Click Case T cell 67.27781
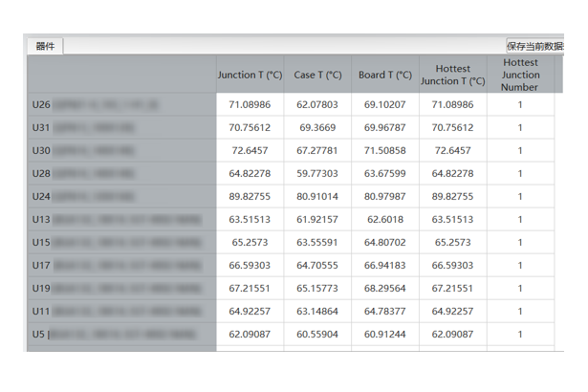This screenshot has width=588, height=392. coord(317,150)
